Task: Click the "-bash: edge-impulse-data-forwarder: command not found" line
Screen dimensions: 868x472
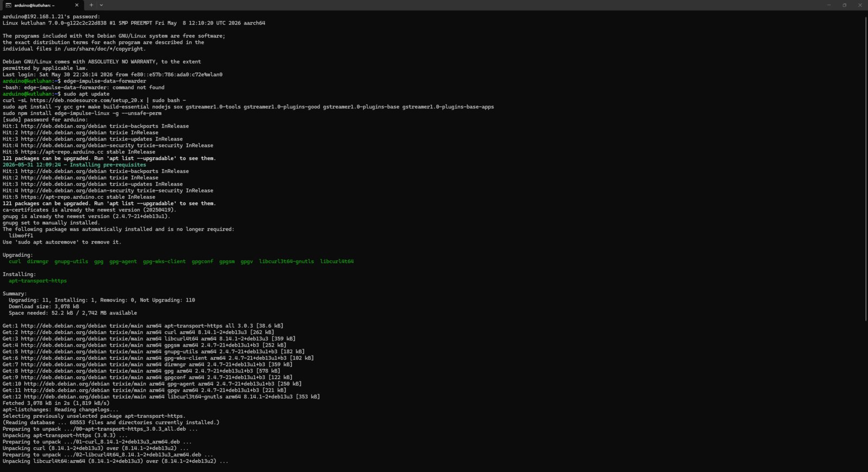Action: coord(83,87)
